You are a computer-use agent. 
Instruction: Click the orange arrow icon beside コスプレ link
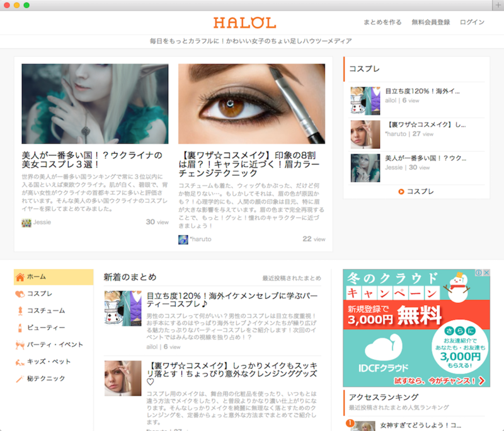401,192
